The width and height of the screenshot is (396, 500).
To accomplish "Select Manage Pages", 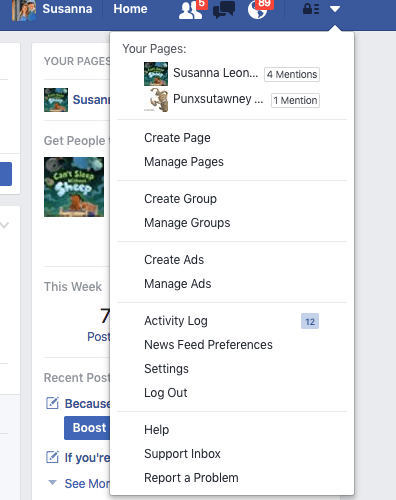I will (184, 162).
